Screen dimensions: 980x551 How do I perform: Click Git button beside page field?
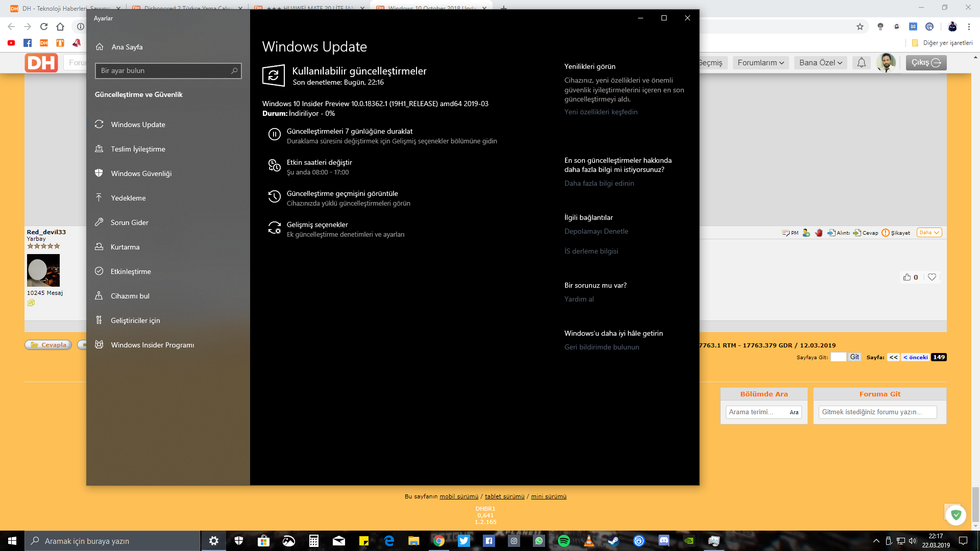(854, 357)
